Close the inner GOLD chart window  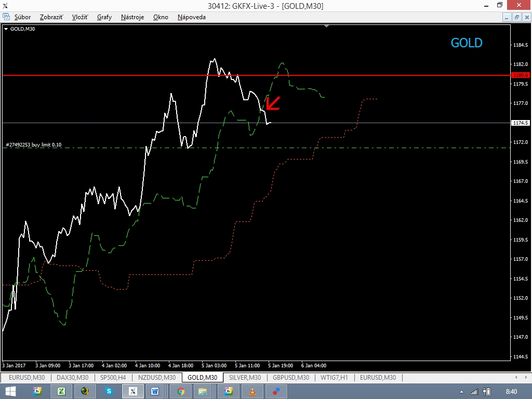527,17
